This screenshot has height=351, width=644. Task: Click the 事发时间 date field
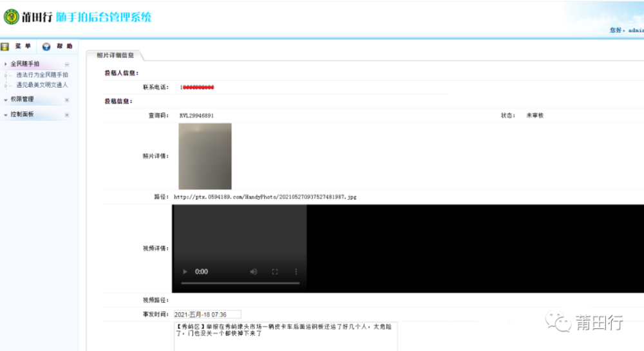point(207,315)
